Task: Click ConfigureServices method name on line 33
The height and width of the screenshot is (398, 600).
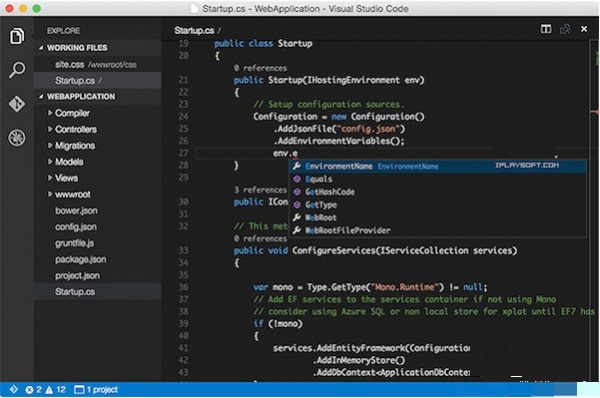Action: pyautogui.click(x=333, y=251)
